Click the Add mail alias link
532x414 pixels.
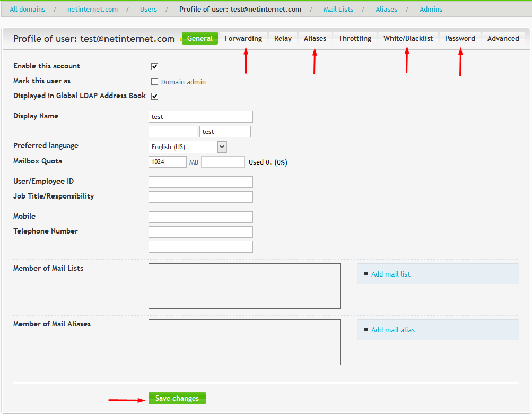[x=393, y=330]
